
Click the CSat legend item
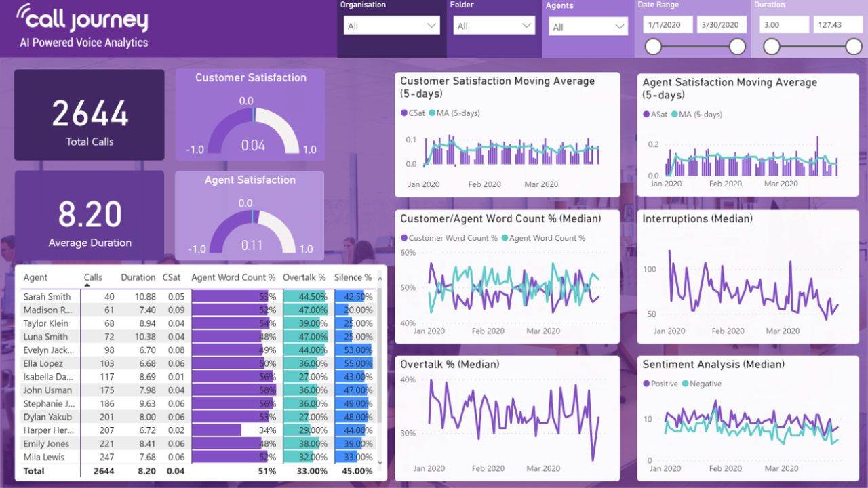coord(412,113)
